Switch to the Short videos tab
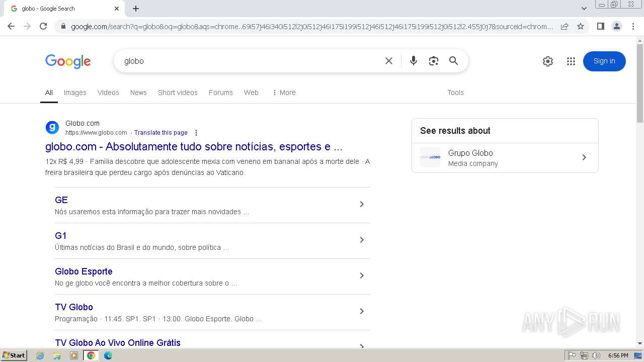The image size is (644, 362). point(178,93)
